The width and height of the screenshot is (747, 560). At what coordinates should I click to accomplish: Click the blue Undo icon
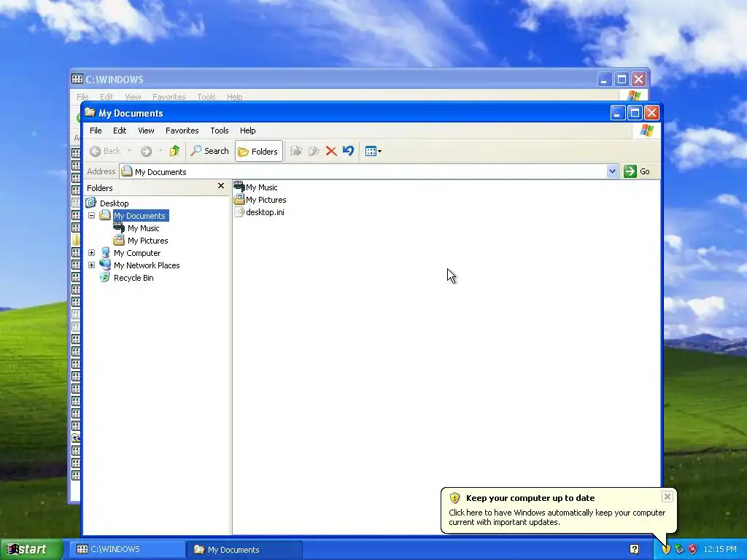[348, 151]
